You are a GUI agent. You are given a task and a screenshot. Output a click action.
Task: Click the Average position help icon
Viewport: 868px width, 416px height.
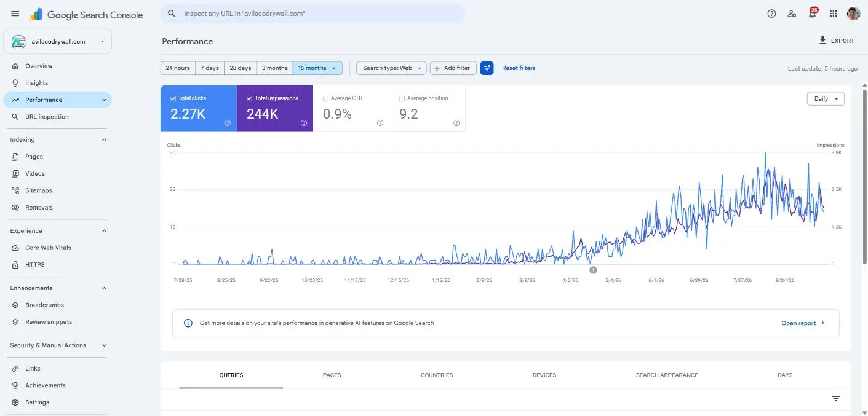tap(456, 123)
